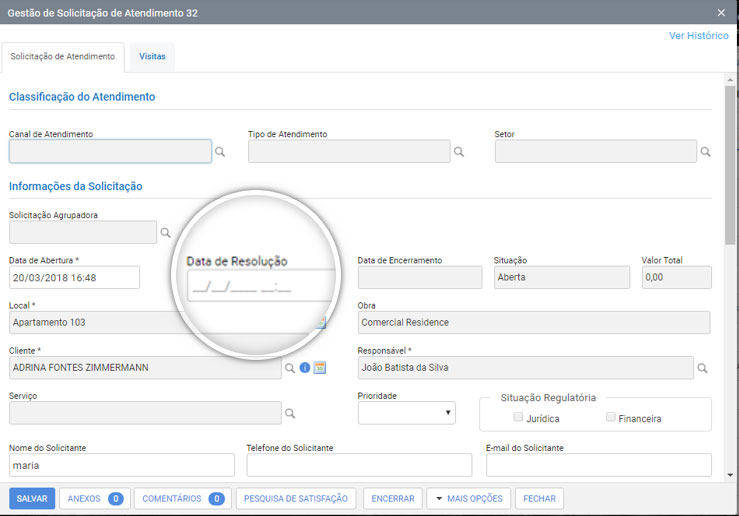The height and width of the screenshot is (516, 739).
Task: Click the Telefone do Solicitante field
Action: click(359, 465)
